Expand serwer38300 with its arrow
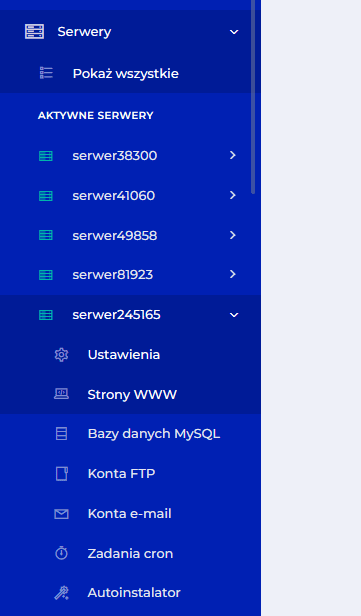 (x=233, y=155)
